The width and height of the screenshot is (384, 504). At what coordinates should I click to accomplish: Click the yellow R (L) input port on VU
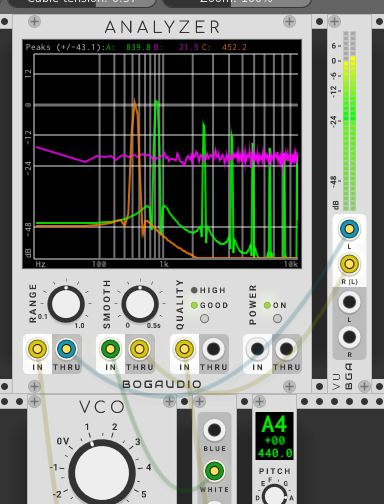pyautogui.click(x=349, y=264)
